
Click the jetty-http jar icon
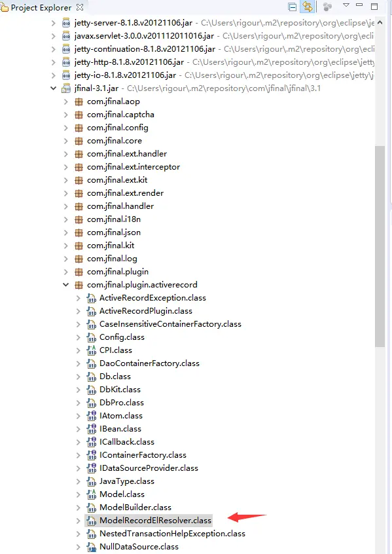tap(66, 62)
